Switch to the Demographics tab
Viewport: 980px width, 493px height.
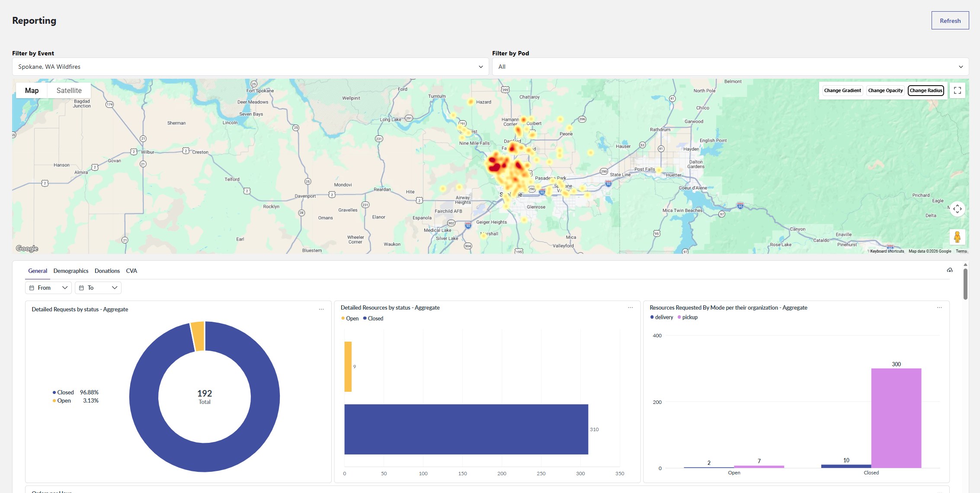point(71,271)
